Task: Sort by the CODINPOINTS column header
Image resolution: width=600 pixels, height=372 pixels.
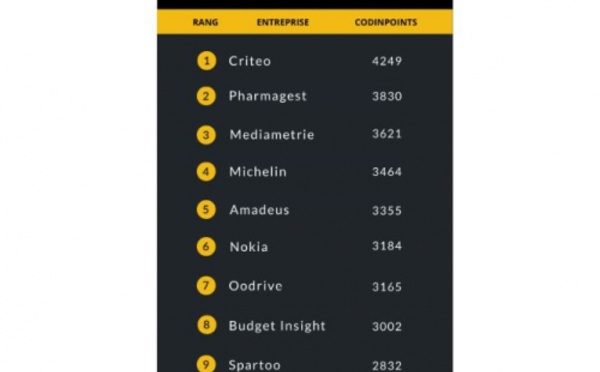Action: (386, 22)
